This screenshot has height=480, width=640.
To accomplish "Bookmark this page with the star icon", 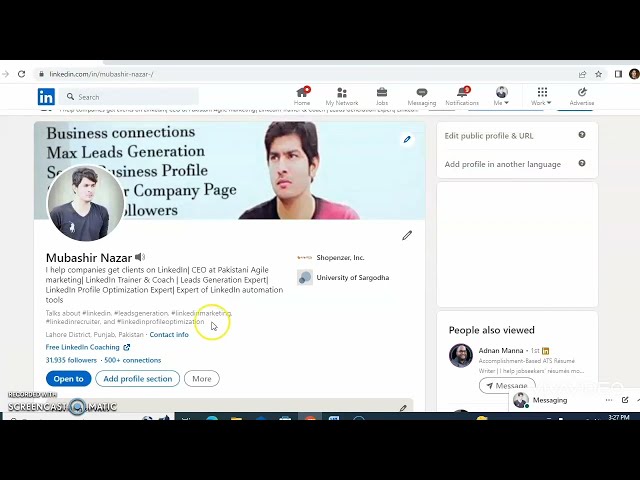I will coord(598,74).
